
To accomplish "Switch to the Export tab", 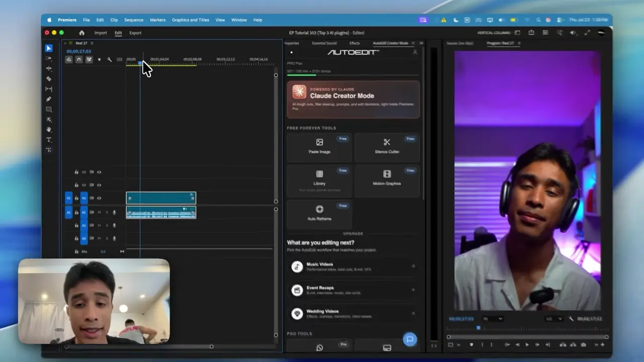I will click(x=135, y=33).
